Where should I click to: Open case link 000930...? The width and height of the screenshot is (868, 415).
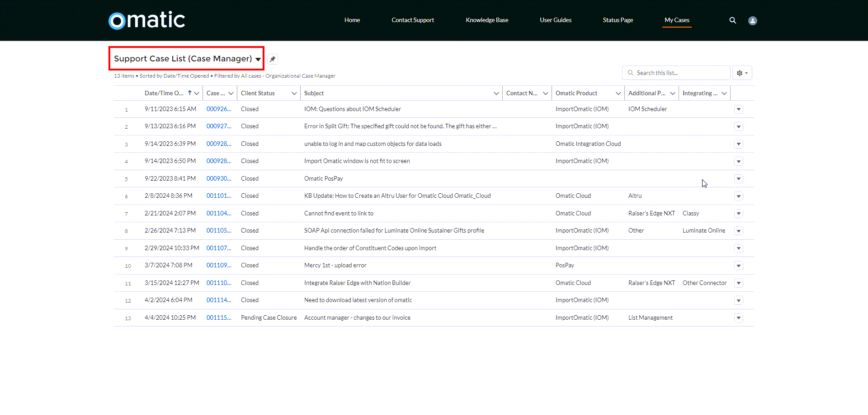tap(219, 178)
